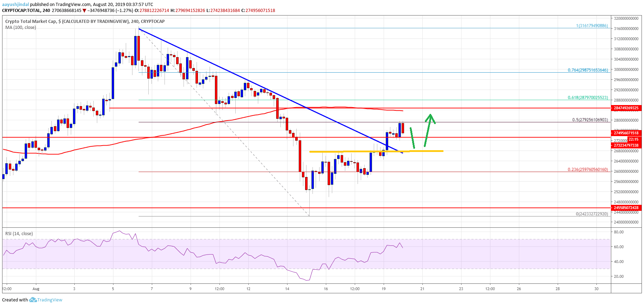The width and height of the screenshot is (644, 306).
Task: Open the TradingView link in the footer
Action: 50,300
